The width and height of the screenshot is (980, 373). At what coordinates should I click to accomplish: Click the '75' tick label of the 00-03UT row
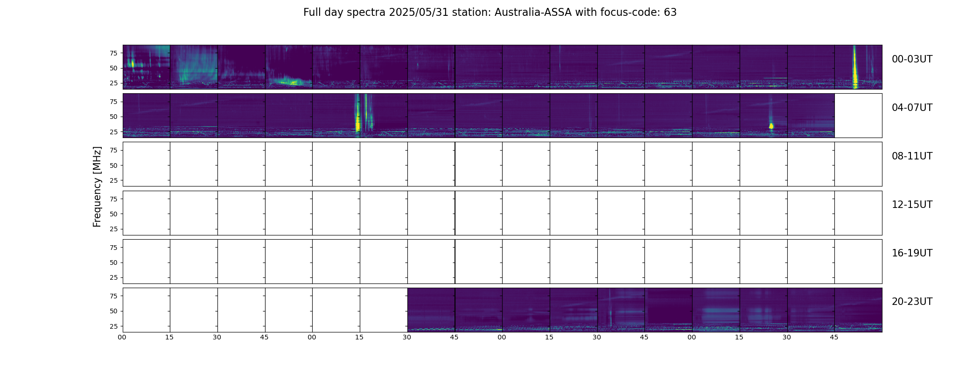(113, 53)
